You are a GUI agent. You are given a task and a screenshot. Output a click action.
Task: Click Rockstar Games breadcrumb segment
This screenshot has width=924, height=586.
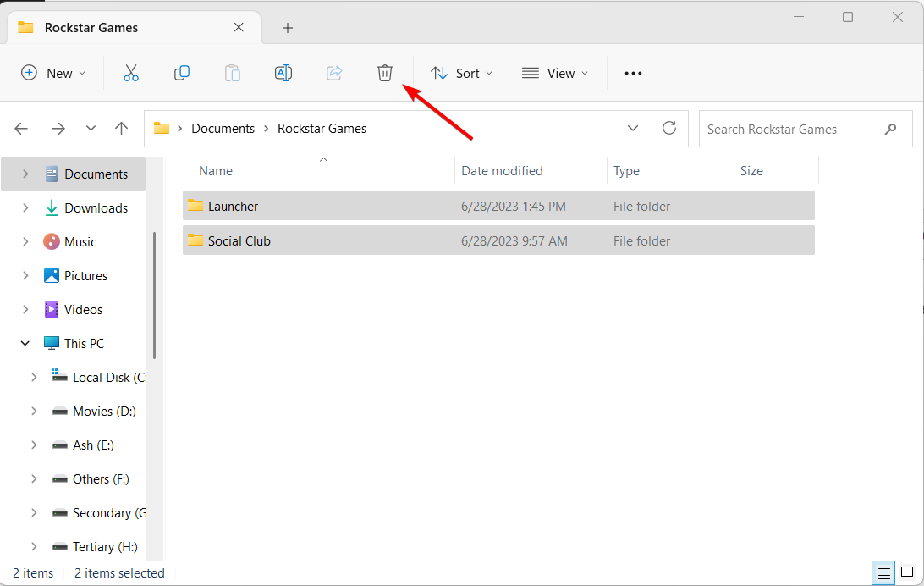point(322,129)
